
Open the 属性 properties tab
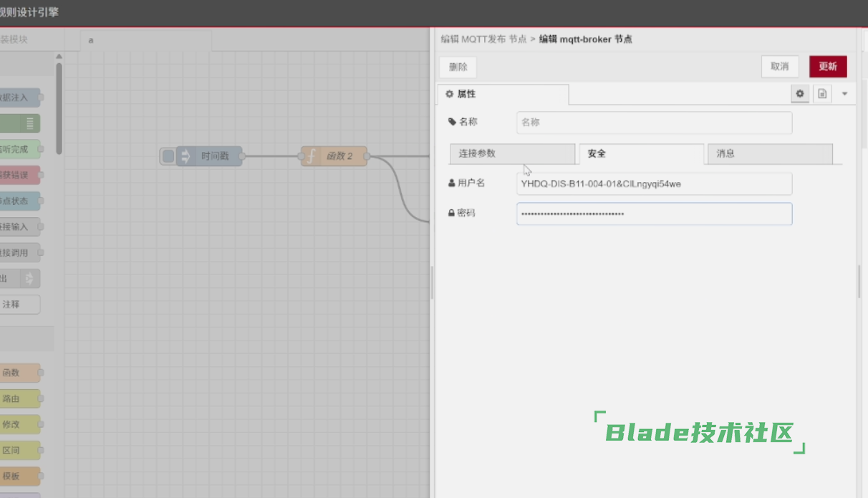[x=502, y=95]
